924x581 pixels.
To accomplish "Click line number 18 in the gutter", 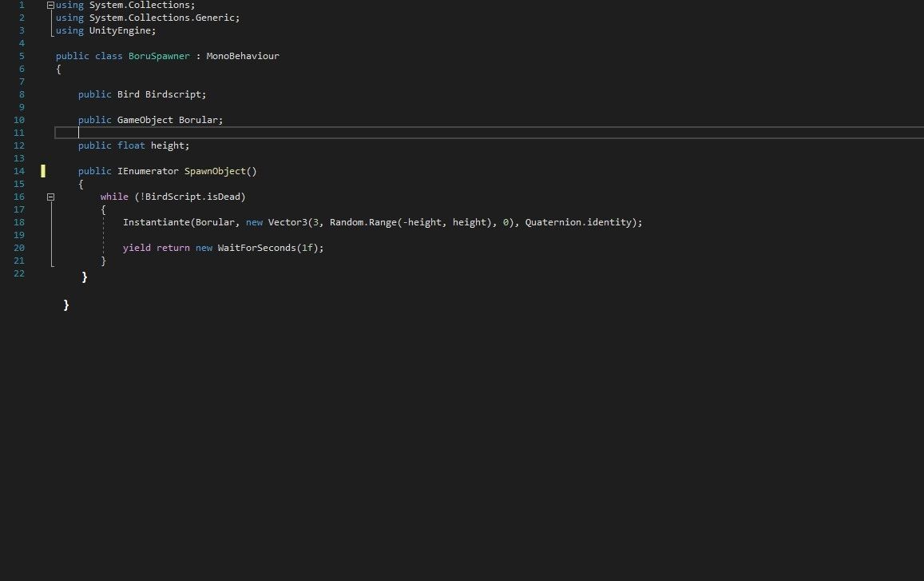I will tap(19, 222).
